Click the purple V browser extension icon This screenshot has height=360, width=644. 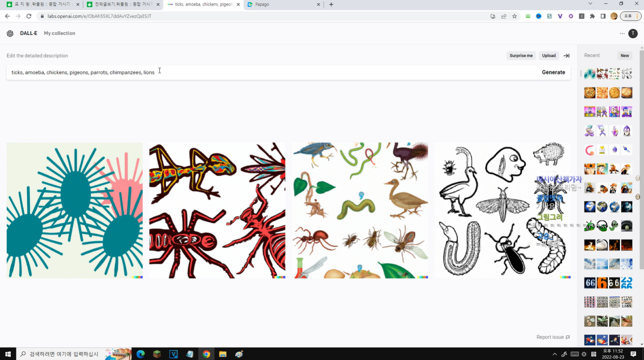point(560,16)
